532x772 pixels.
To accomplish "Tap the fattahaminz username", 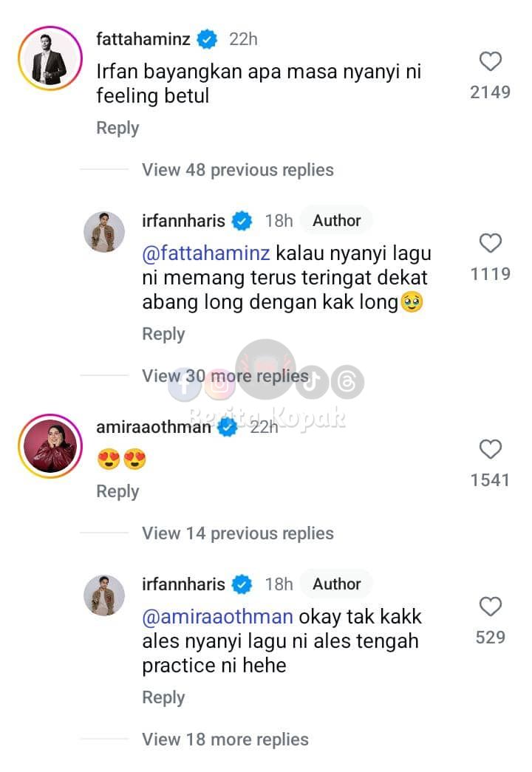I will 143,39.
